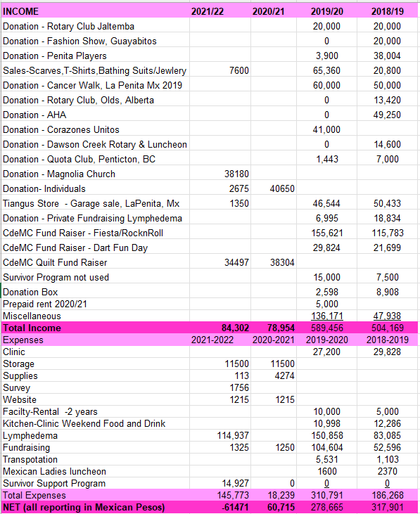Click the Sales-Scarves 7600 amount cell
Viewport: 420px width, 514px height.
coord(220,70)
